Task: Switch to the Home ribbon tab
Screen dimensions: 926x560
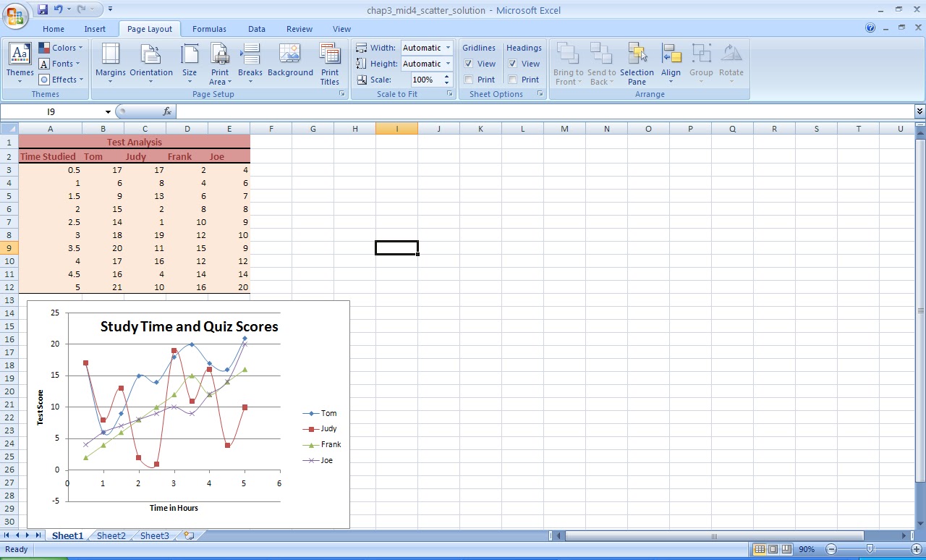Action: 54,29
